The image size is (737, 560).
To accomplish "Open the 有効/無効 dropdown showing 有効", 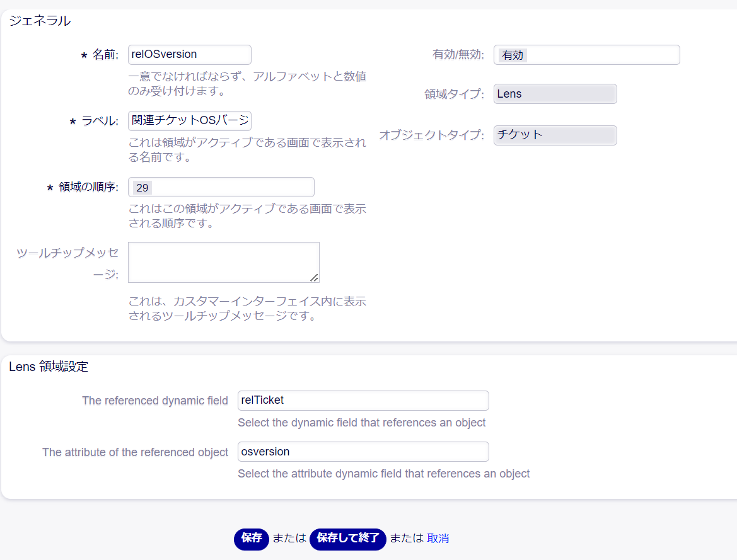I will [x=586, y=55].
